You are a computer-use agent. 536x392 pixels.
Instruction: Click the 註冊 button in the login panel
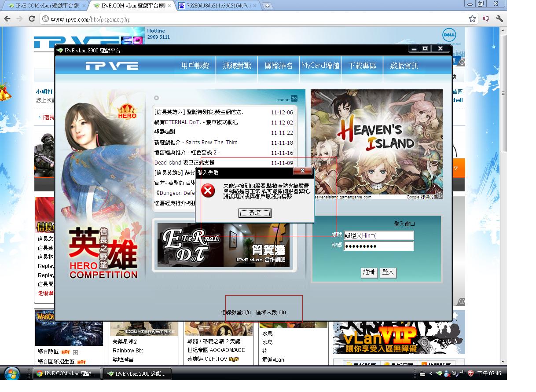[x=369, y=272]
